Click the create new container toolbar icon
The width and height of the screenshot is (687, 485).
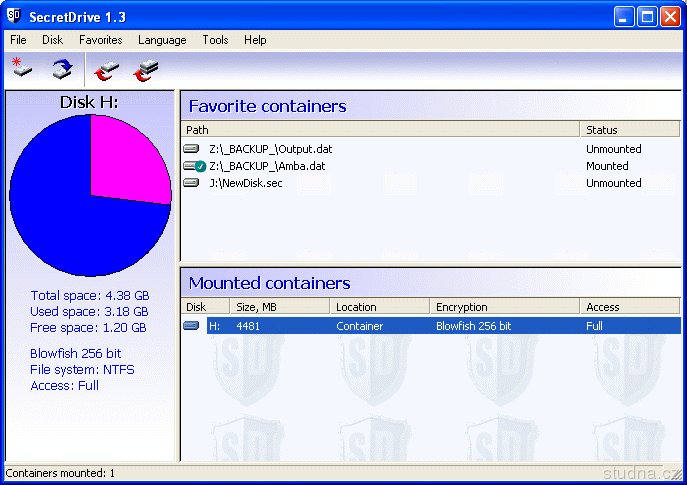(x=22, y=68)
